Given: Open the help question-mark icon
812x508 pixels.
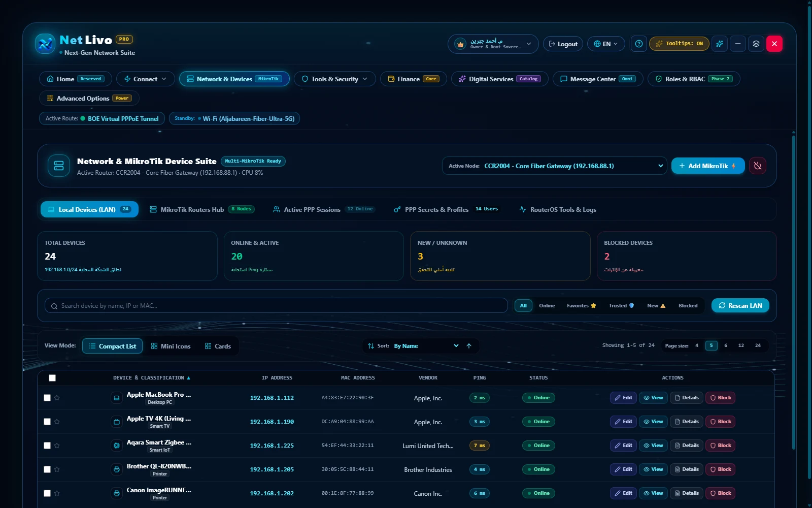Looking at the screenshot, I should [x=639, y=44].
